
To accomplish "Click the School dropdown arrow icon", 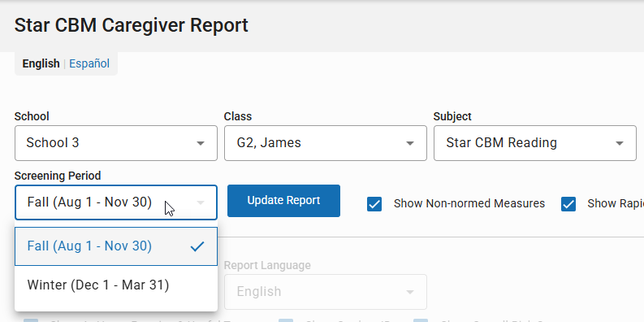I will click(201, 144).
